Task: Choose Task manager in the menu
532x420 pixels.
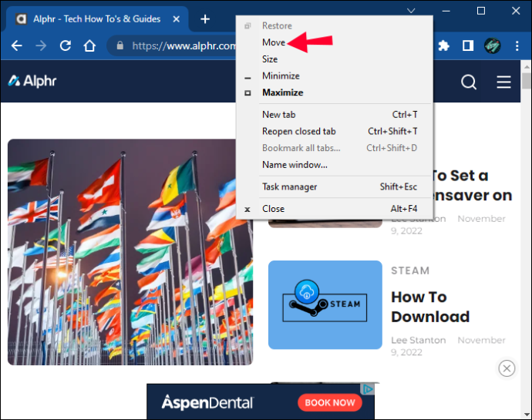Action: [x=289, y=186]
